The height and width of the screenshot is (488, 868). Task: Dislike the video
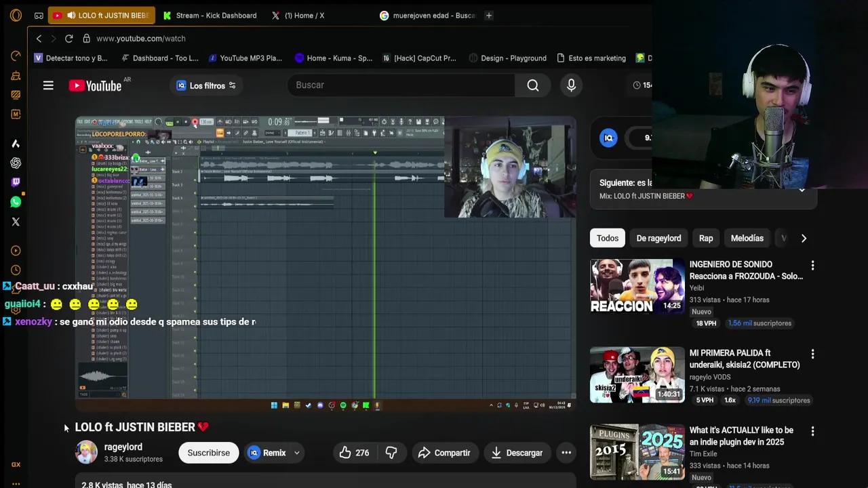click(x=391, y=453)
